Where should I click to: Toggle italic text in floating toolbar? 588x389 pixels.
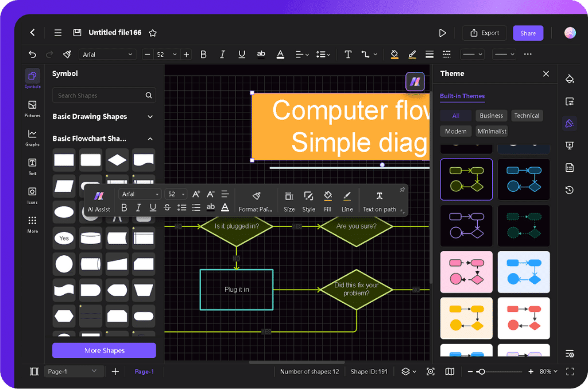pos(138,207)
